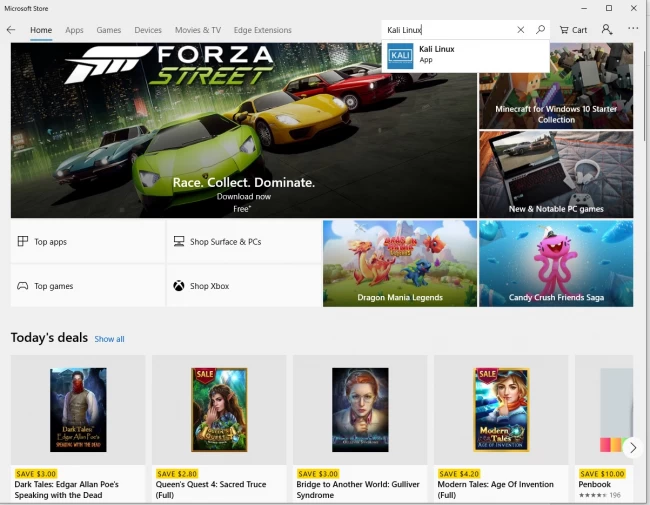Click the Penbook star rating
The width and height of the screenshot is (650, 505).
(x=594, y=495)
